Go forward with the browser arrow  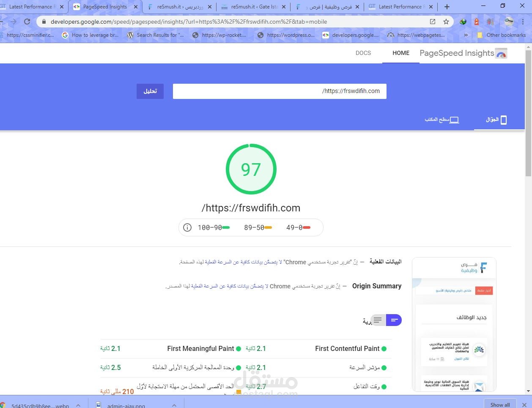pyautogui.click(x=13, y=22)
